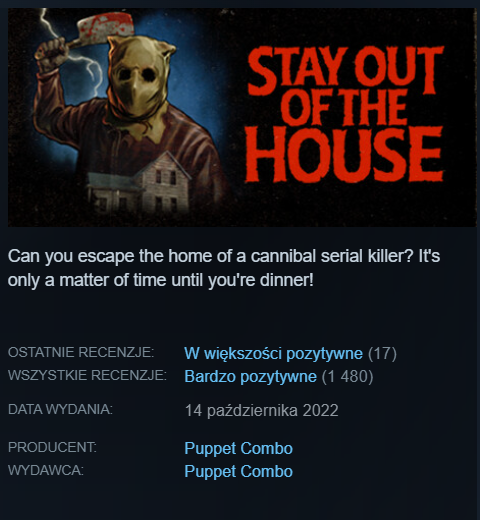Open the Bardzo pozytywne all reviews link
The image size is (480, 520).
250,376
